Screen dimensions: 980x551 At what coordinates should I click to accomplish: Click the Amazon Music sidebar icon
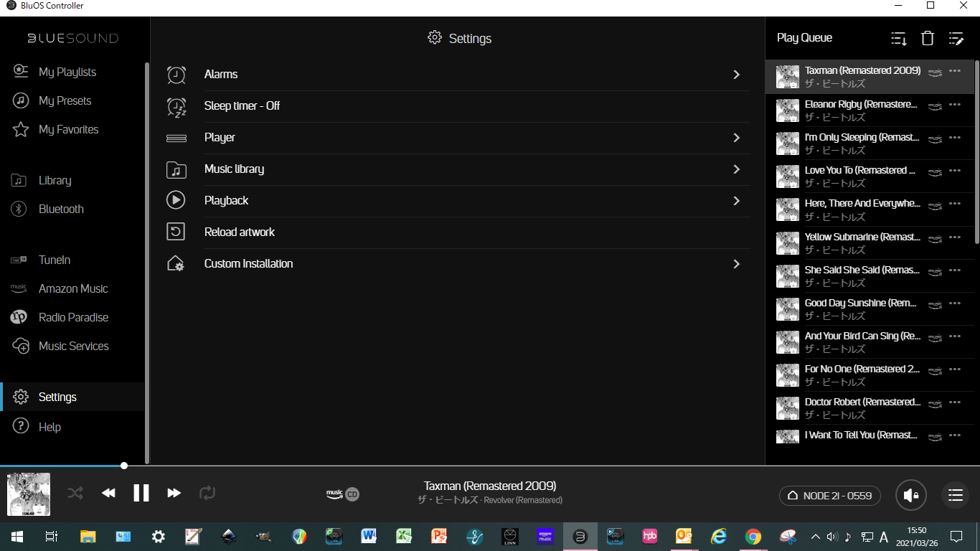pos(19,288)
